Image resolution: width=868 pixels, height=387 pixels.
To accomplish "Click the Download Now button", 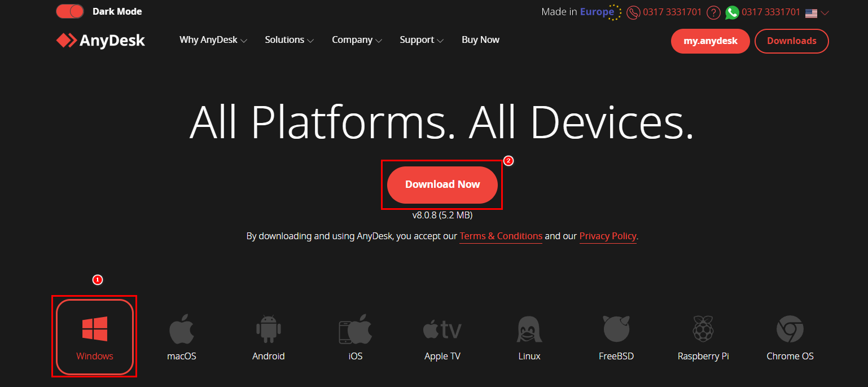I will pos(442,184).
